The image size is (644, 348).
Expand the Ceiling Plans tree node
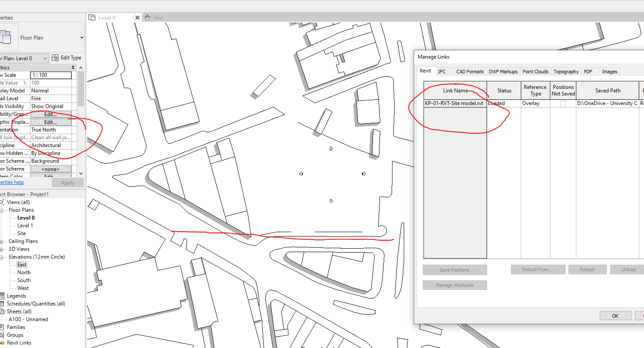point(2,241)
